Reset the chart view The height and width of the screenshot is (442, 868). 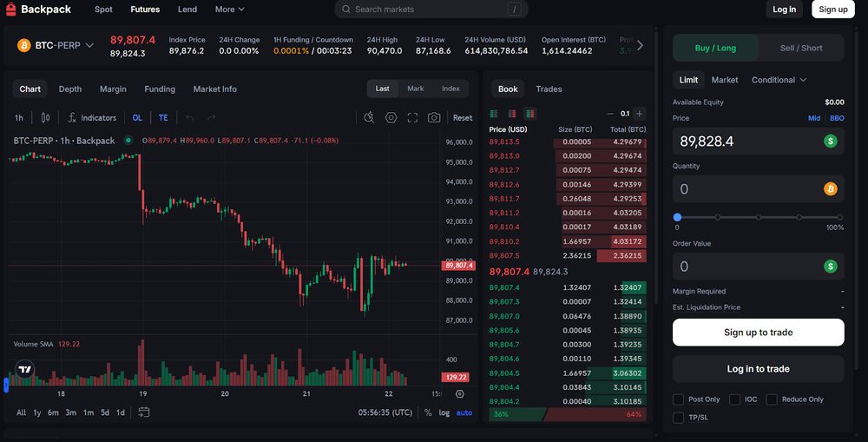[x=463, y=117]
